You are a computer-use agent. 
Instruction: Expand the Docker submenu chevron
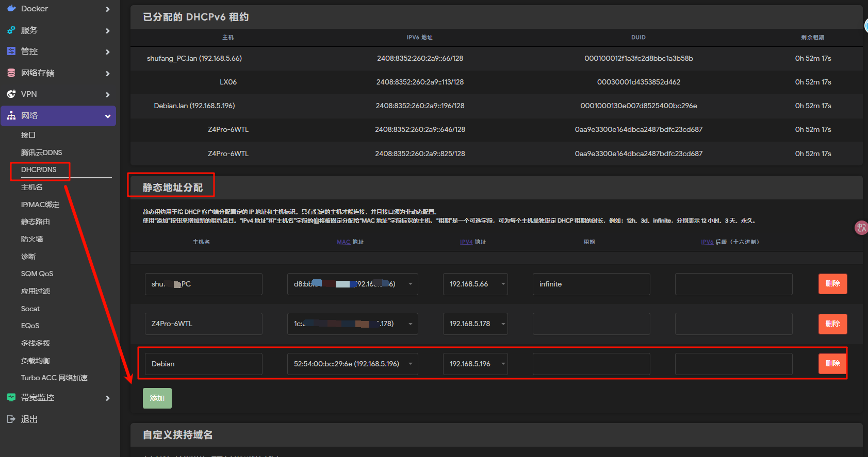click(x=108, y=9)
